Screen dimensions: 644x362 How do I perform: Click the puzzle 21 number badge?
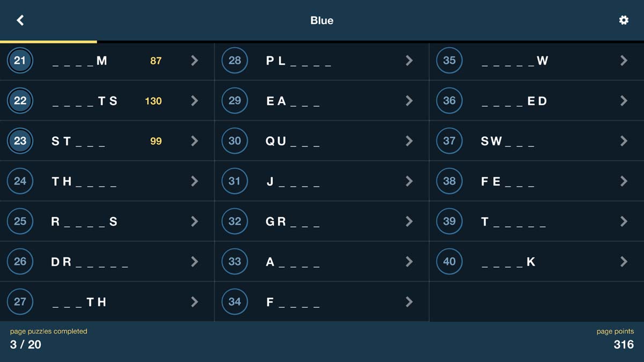coord(20,61)
